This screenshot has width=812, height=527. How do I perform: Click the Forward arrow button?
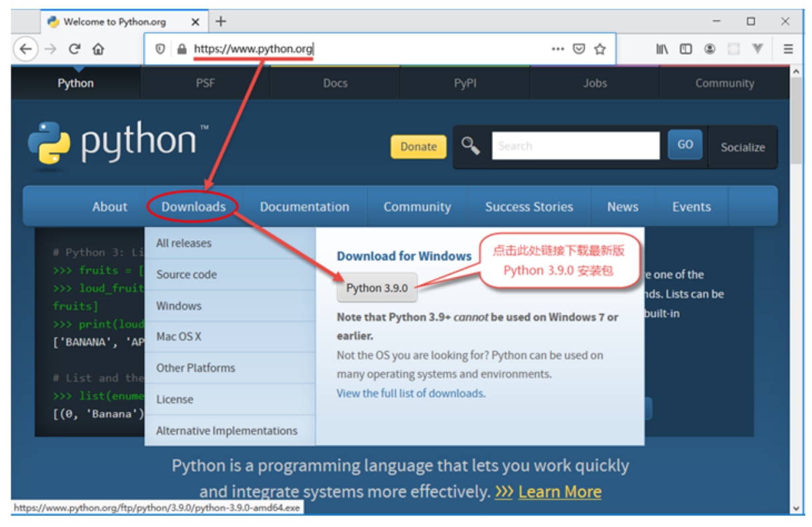point(51,49)
